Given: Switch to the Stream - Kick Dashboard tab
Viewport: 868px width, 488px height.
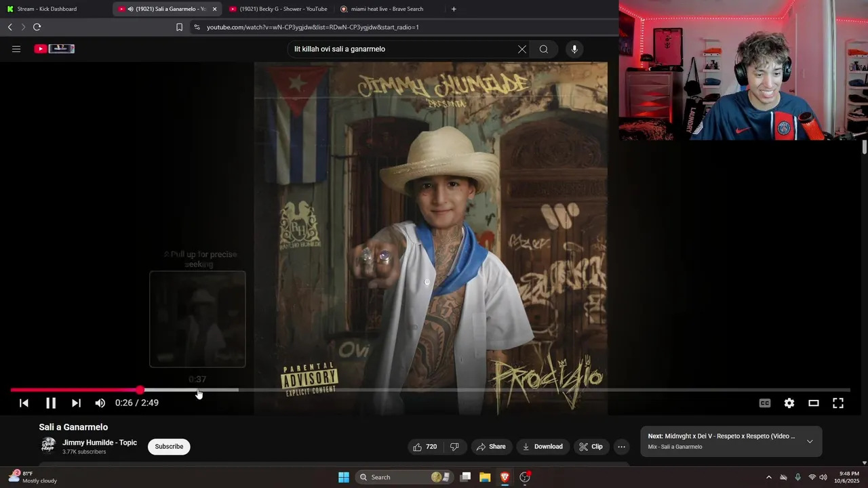Looking at the screenshot, I should [47, 9].
